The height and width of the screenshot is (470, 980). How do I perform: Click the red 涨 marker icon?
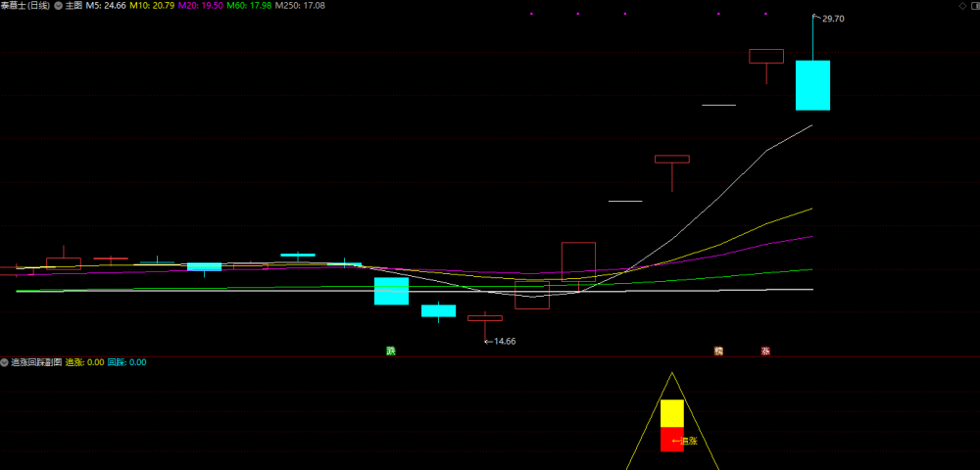point(765,351)
